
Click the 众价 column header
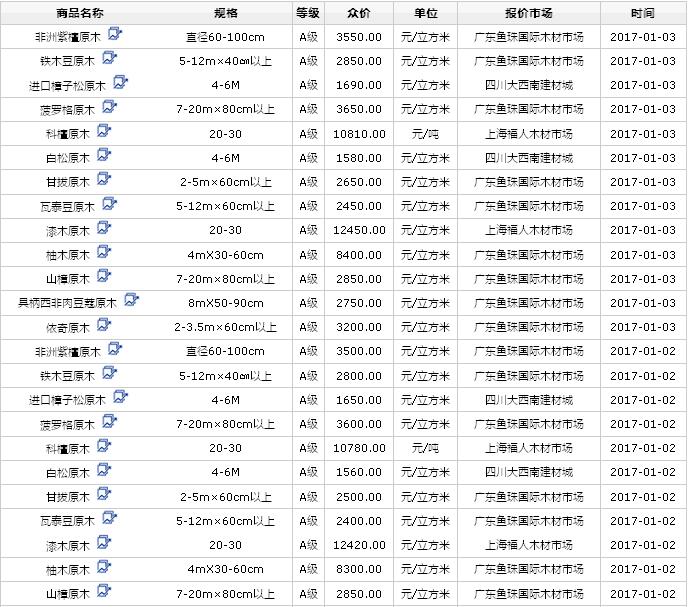click(358, 13)
